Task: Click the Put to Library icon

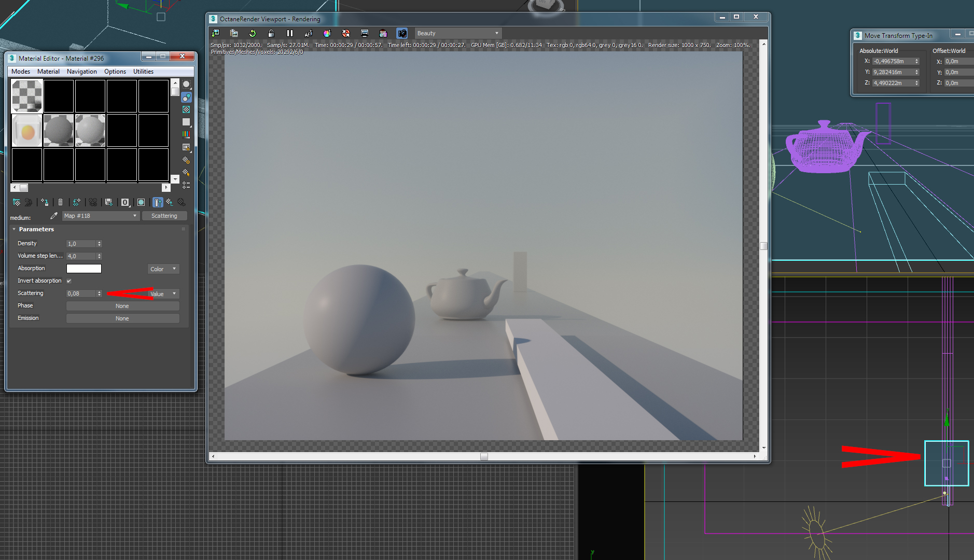Action: (x=109, y=202)
